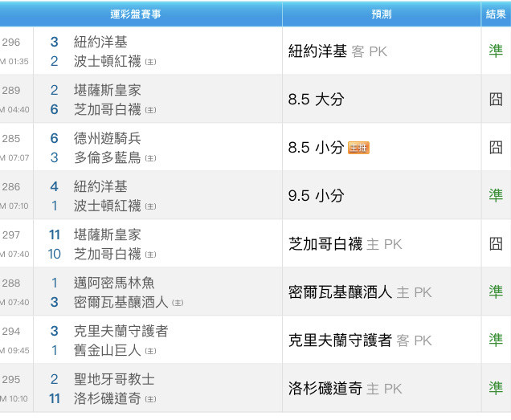Click 囧 result for game 285
The width and height of the screenshot is (511, 420).
coord(496,148)
